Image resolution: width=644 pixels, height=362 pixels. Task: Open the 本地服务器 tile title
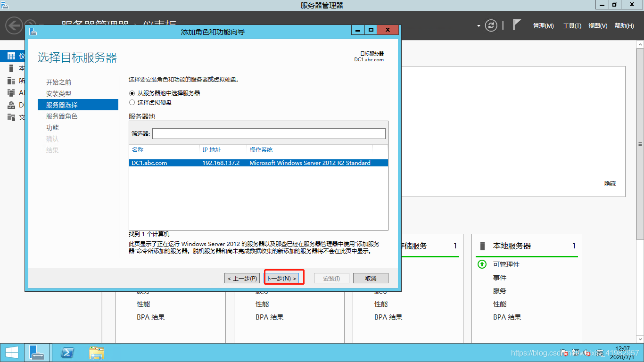pyautogui.click(x=512, y=246)
